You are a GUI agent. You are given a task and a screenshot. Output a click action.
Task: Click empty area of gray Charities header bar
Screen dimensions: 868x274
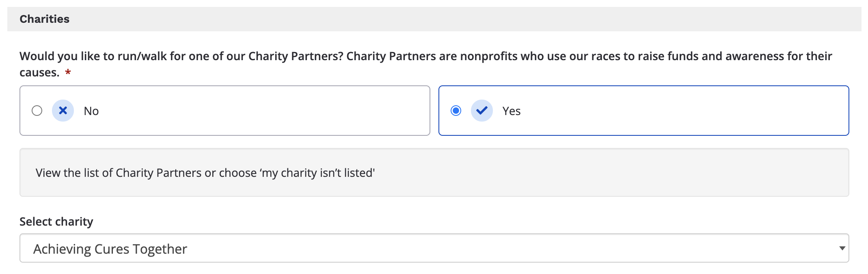tap(447, 19)
